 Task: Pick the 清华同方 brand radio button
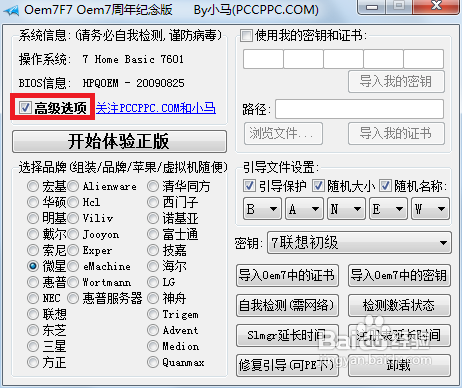(x=153, y=186)
